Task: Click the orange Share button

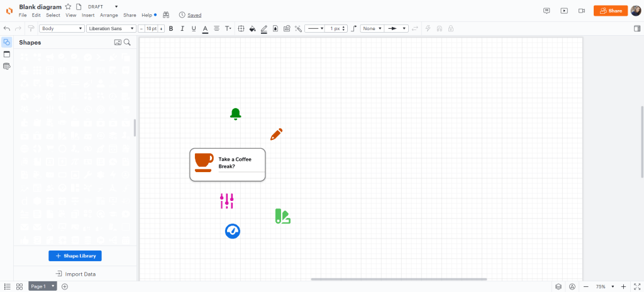Action: point(610,11)
